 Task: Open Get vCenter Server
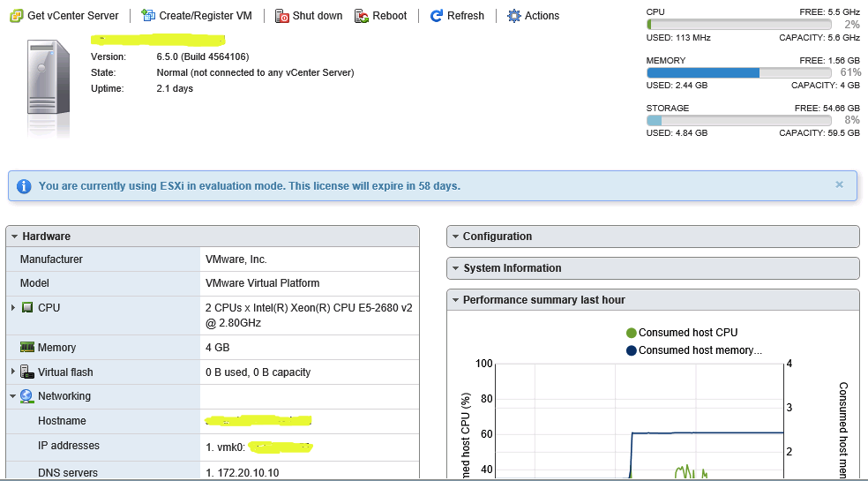(x=64, y=16)
